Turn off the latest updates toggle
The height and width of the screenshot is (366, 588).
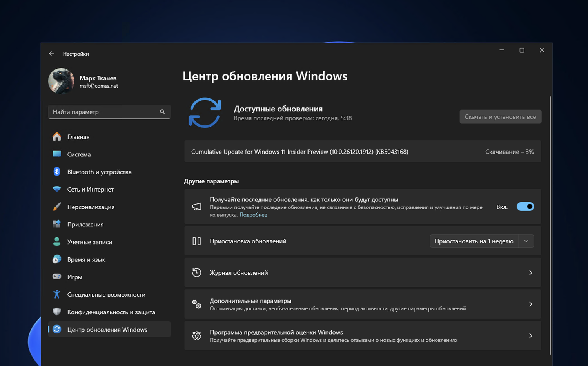click(525, 207)
